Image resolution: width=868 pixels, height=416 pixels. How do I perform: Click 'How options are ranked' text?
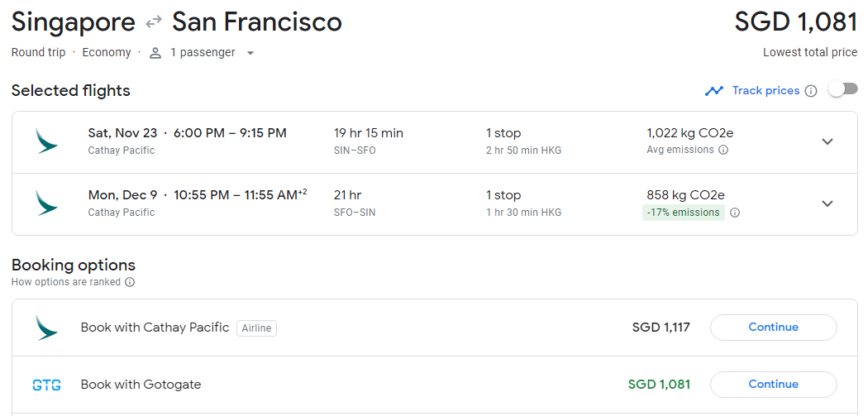click(66, 282)
